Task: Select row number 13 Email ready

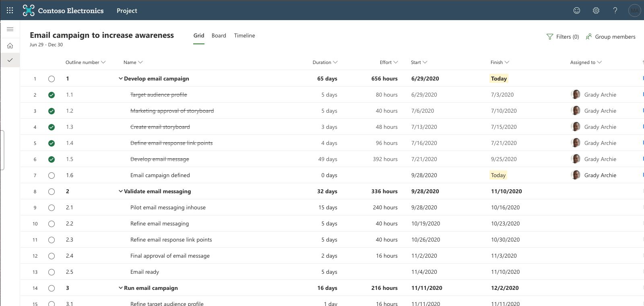Action: [x=35, y=272]
